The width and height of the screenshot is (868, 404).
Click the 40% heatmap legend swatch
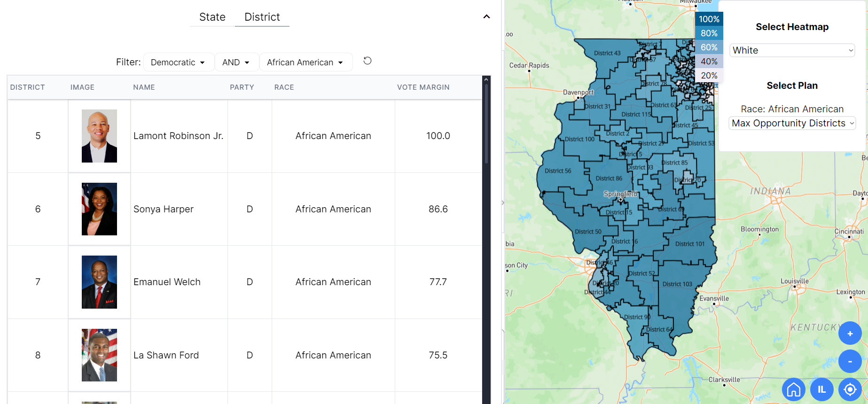709,62
